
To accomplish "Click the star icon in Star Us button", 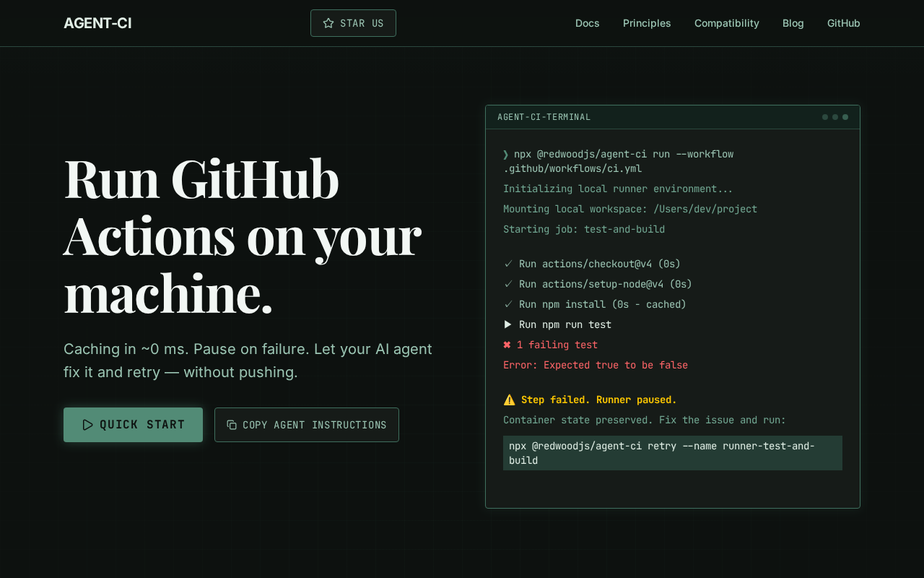I will pyautogui.click(x=328, y=23).
